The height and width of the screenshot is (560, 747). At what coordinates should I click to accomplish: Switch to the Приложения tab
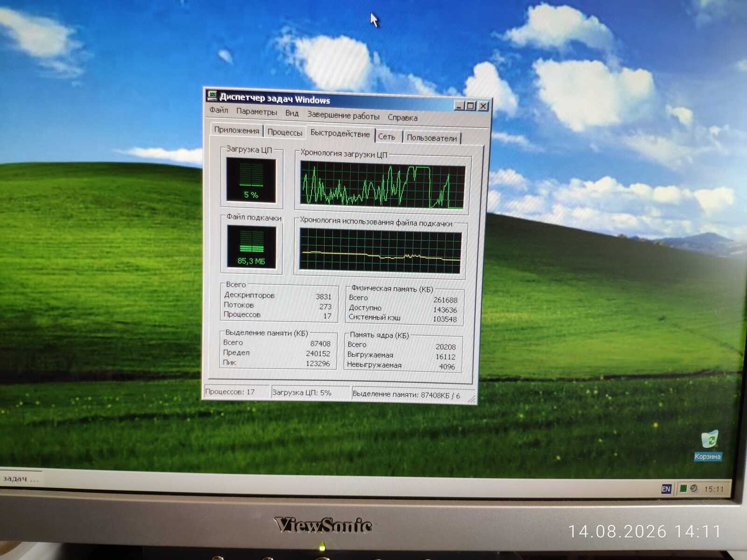(x=236, y=130)
